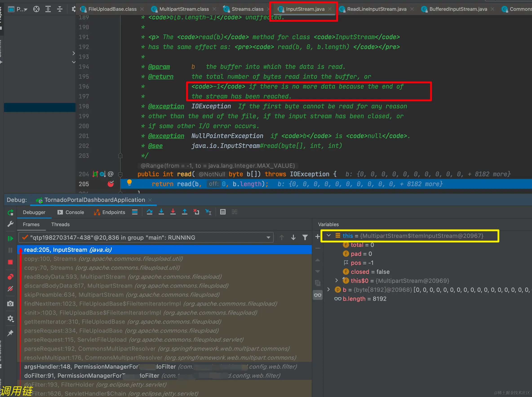Collapse the 'this' variable node
532x397 pixels.
pyautogui.click(x=329, y=236)
